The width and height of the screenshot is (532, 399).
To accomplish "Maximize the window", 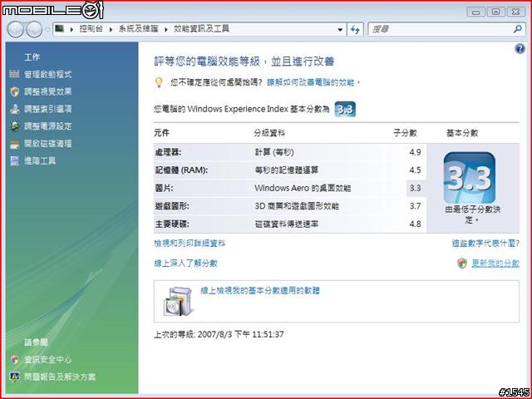I will pyautogui.click(x=495, y=12).
